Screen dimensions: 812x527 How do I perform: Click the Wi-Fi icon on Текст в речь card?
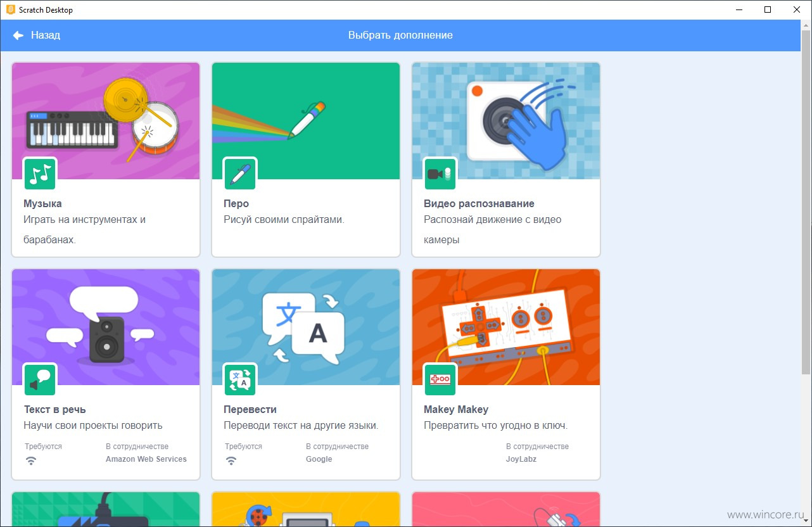click(x=31, y=460)
